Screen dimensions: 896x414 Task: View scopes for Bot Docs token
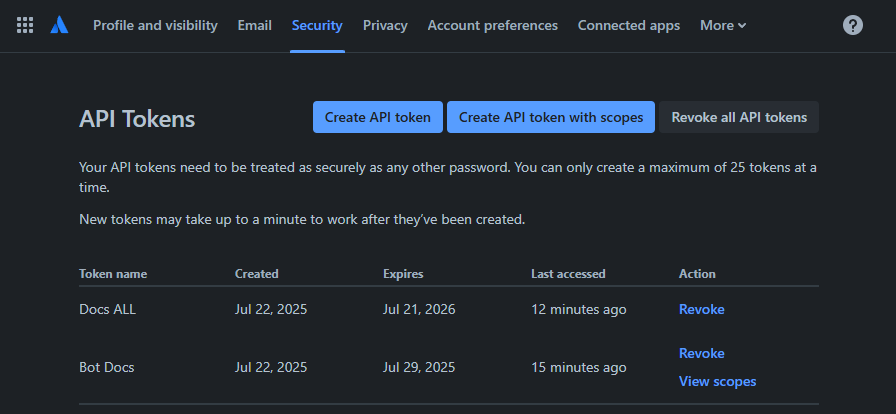click(x=717, y=381)
